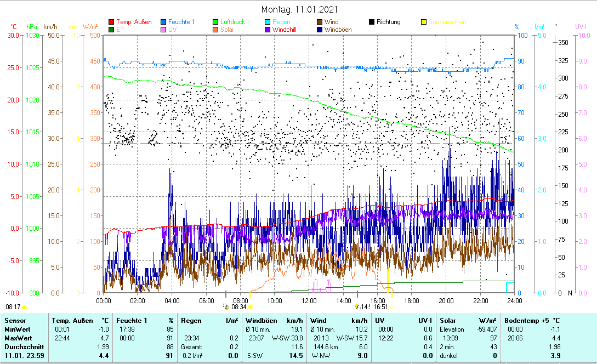
Task: Click the 'Sensor' table header
Action: [x=15, y=321]
